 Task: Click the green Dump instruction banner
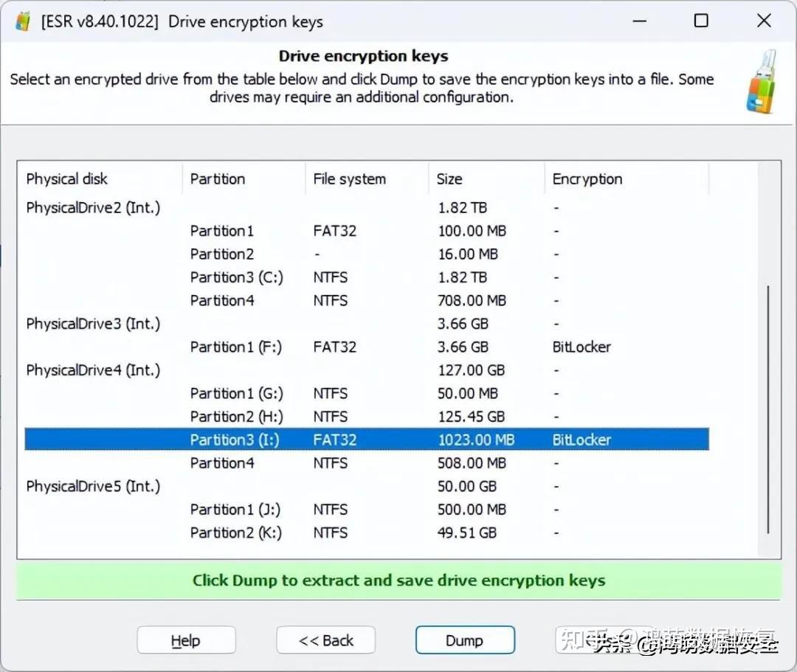[x=398, y=580]
